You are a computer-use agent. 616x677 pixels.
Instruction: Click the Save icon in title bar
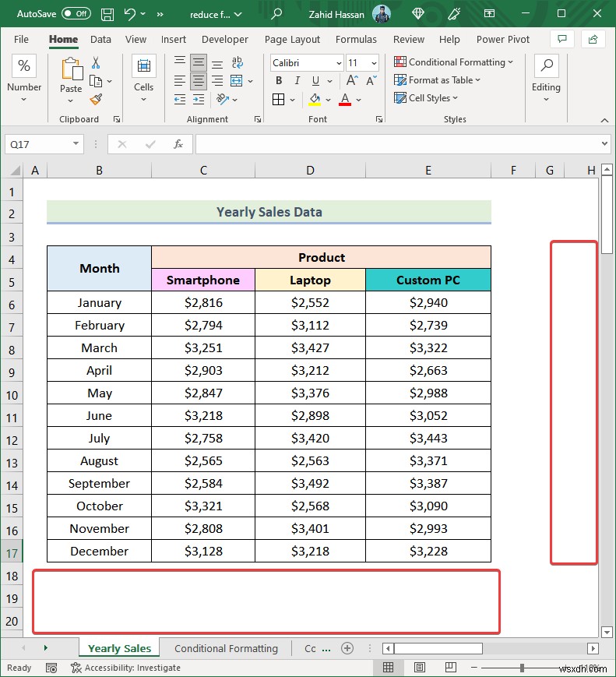tap(107, 14)
